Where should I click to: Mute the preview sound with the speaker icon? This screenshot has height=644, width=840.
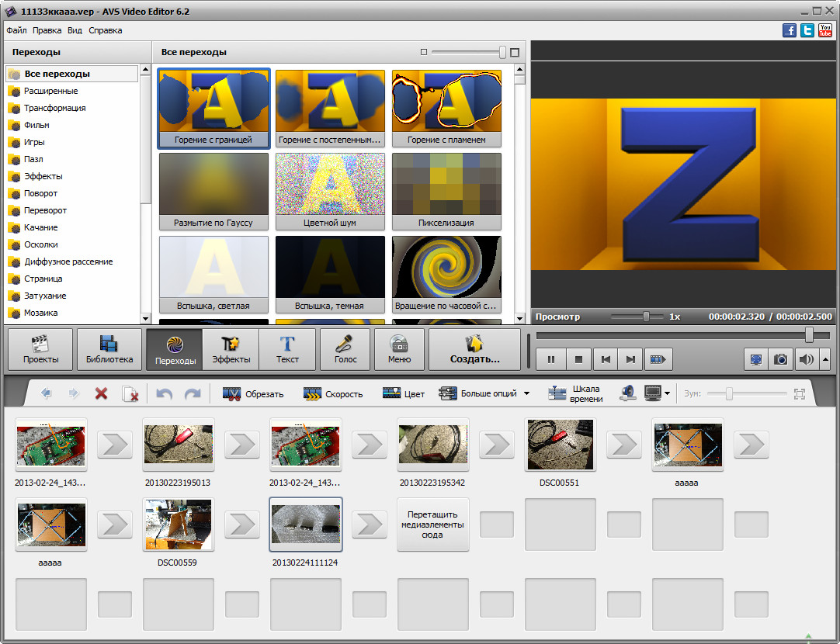coord(807,359)
